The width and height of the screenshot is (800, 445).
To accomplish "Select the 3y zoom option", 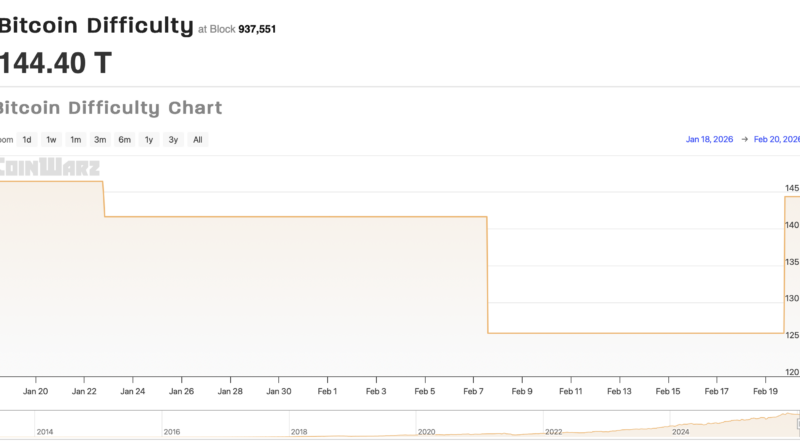I will coord(173,140).
